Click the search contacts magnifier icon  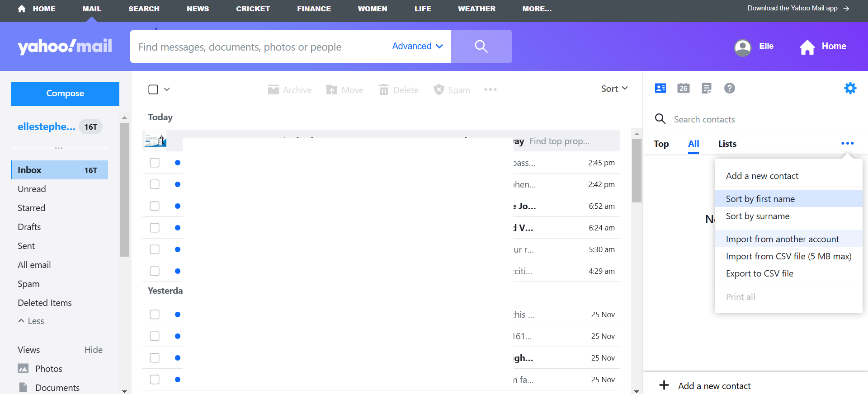660,119
